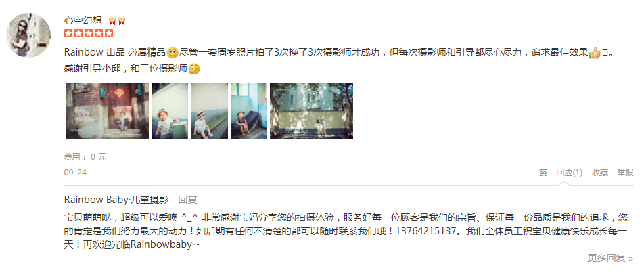Expand 更多回复 to see more replies
Screen dimensions: 644x279
610,258
